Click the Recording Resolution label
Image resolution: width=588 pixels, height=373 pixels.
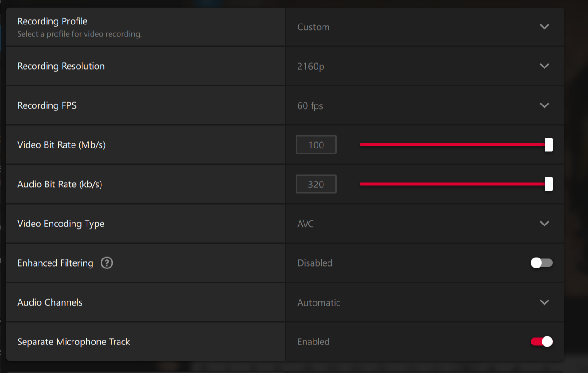click(61, 66)
